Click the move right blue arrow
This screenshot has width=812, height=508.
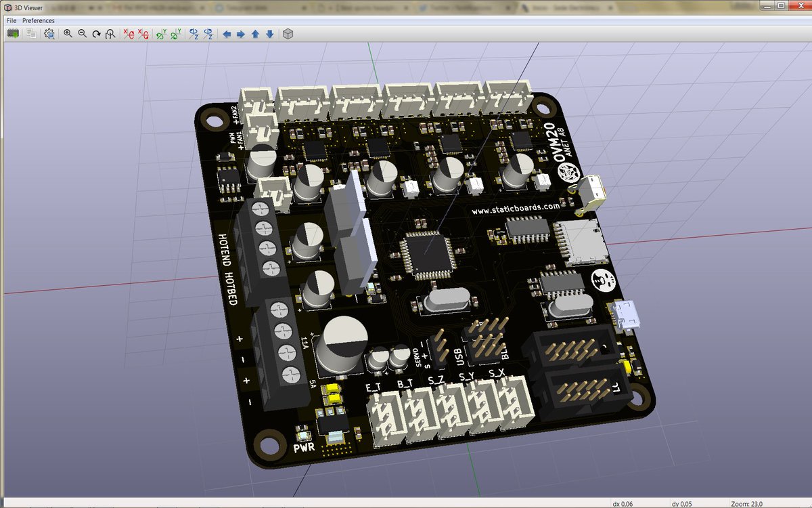241,33
